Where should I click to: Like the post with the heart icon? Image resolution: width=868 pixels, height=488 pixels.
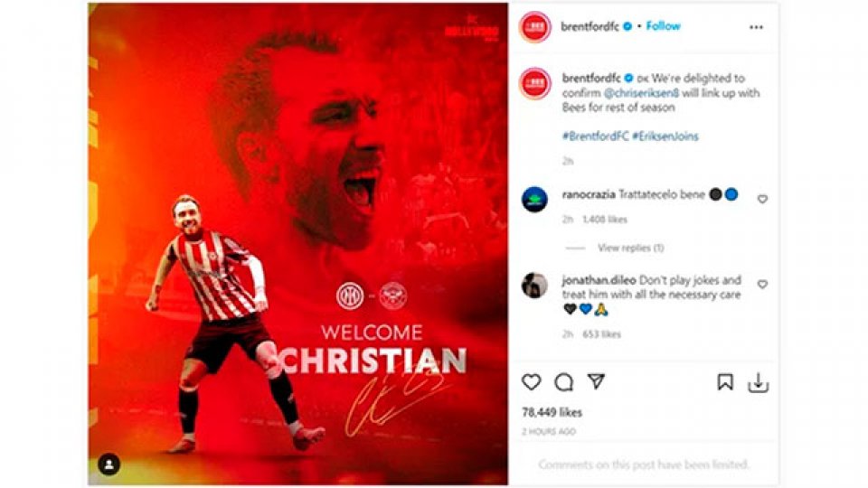[531, 381]
